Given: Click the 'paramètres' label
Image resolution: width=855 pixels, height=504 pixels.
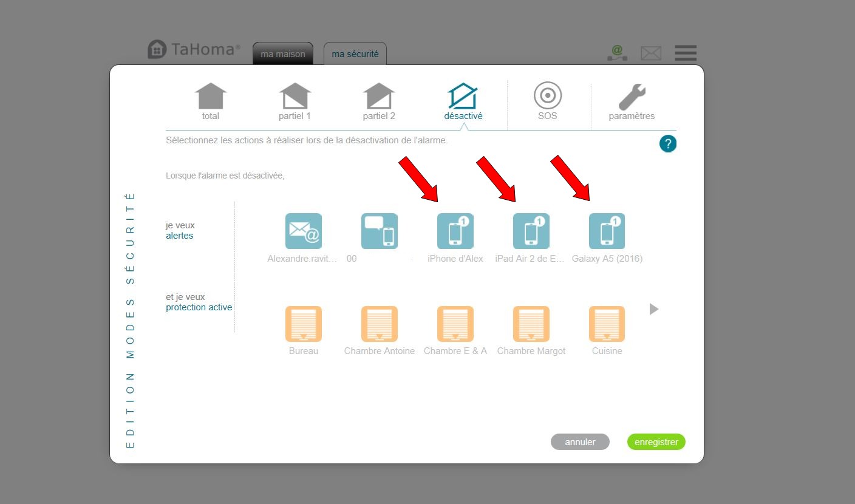Looking at the screenshot, I should pyautogui.click(x=632, y=116).
